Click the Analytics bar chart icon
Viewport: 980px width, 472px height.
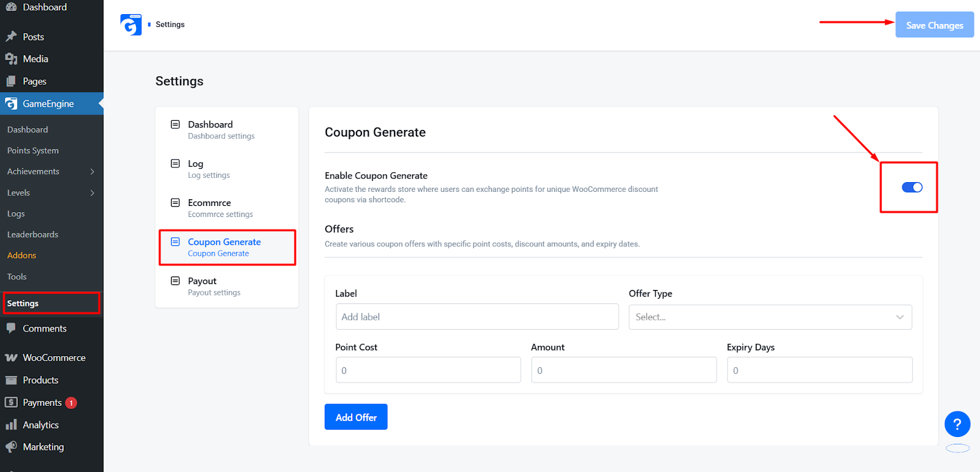tap(11, 424)
